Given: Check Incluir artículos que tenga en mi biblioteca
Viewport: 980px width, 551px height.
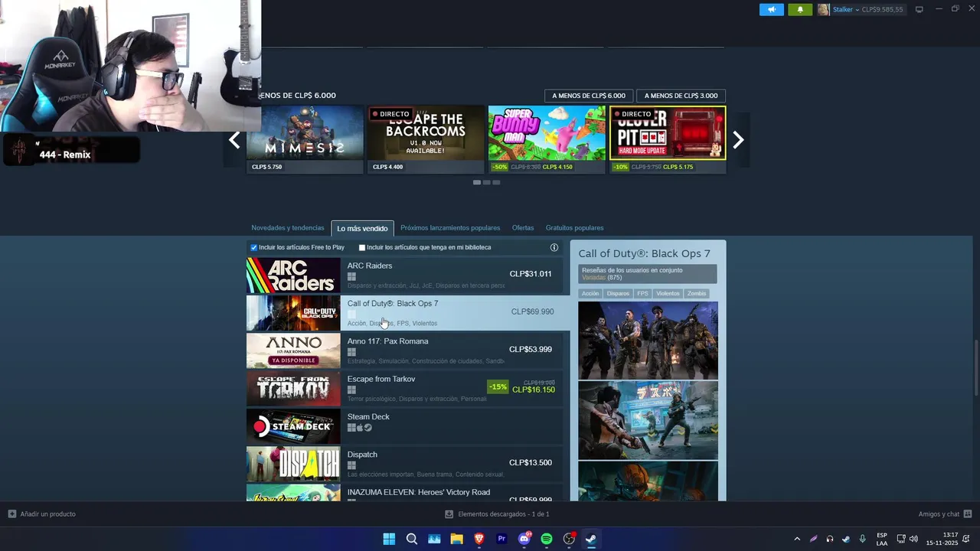Looking at the screenshot, I should (362, 247).
